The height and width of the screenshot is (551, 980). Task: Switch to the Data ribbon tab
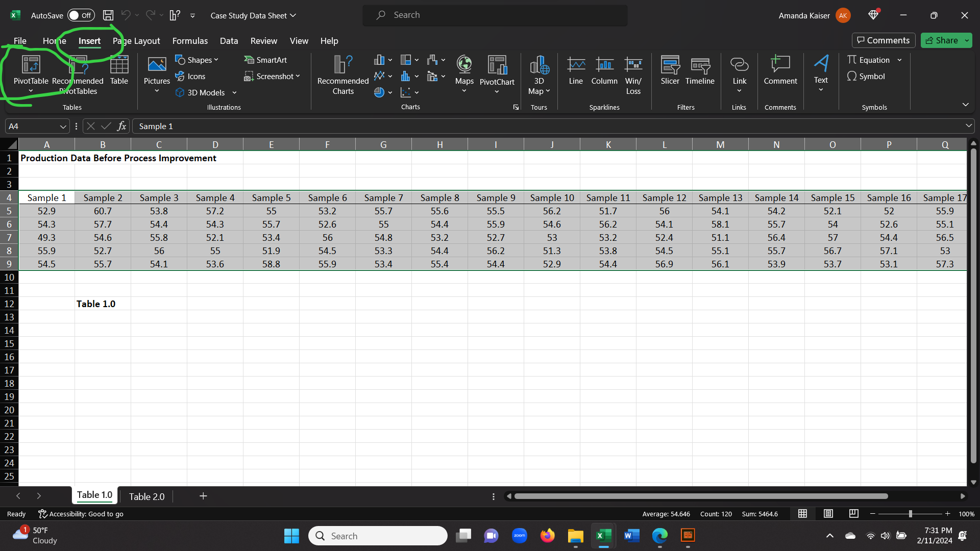click(229, 41)
